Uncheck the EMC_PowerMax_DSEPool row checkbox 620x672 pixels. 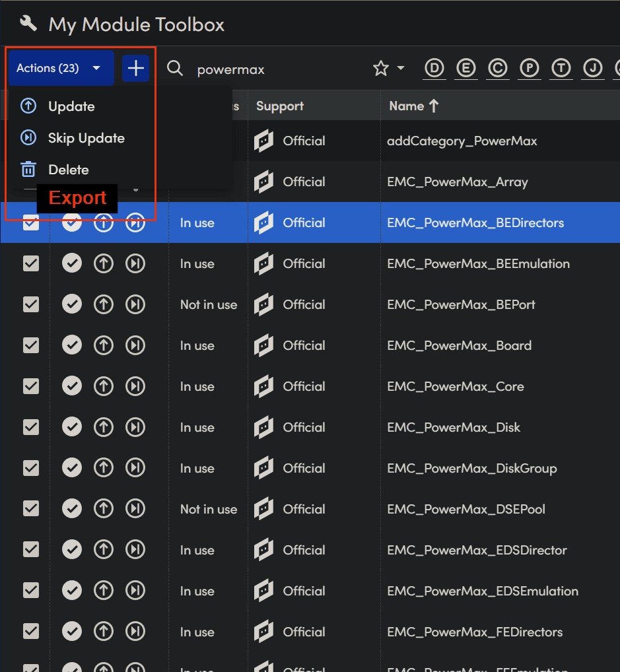[31, 509]
